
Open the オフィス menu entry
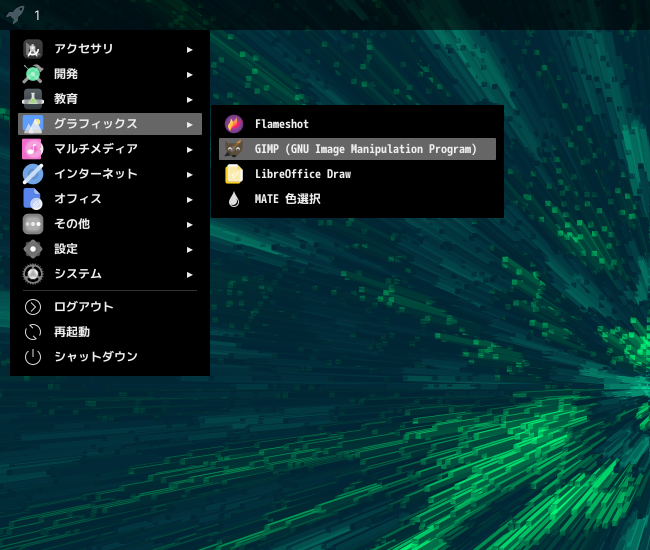pyautogui.click(x=110, y=199)
